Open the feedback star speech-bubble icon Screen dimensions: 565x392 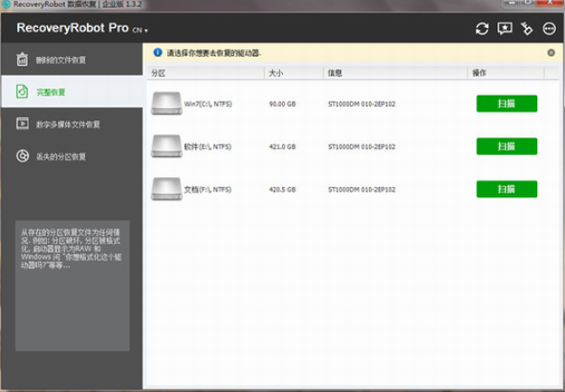tap(504, 28)
